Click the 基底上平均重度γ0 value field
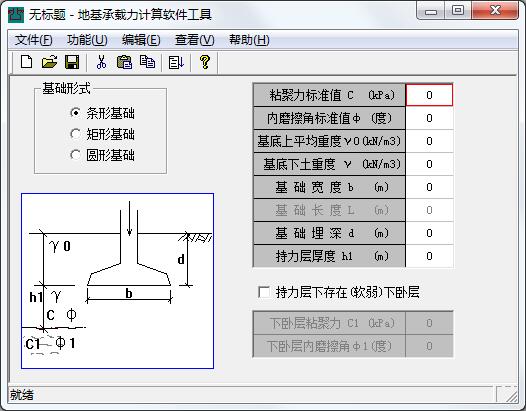 click(x=429, y=141)
